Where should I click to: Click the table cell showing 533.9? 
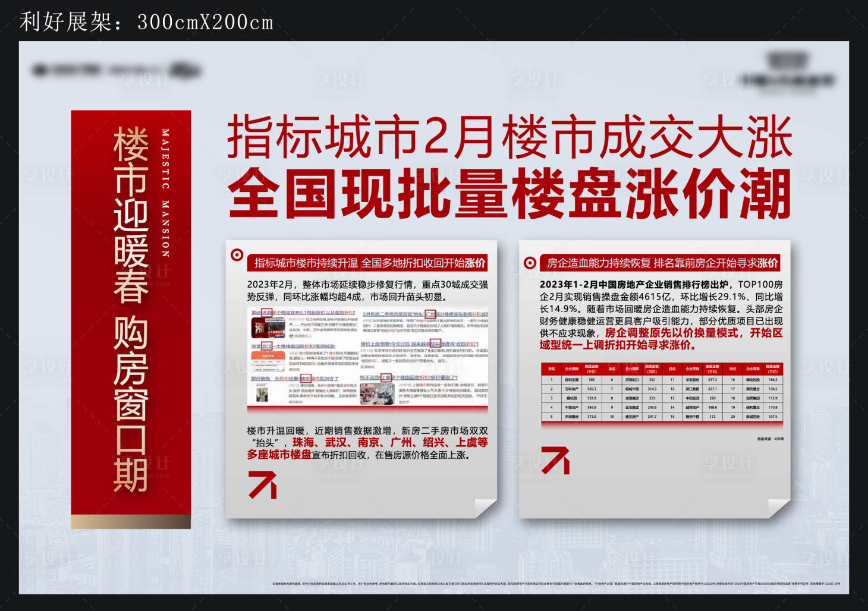tap(592, 398)
